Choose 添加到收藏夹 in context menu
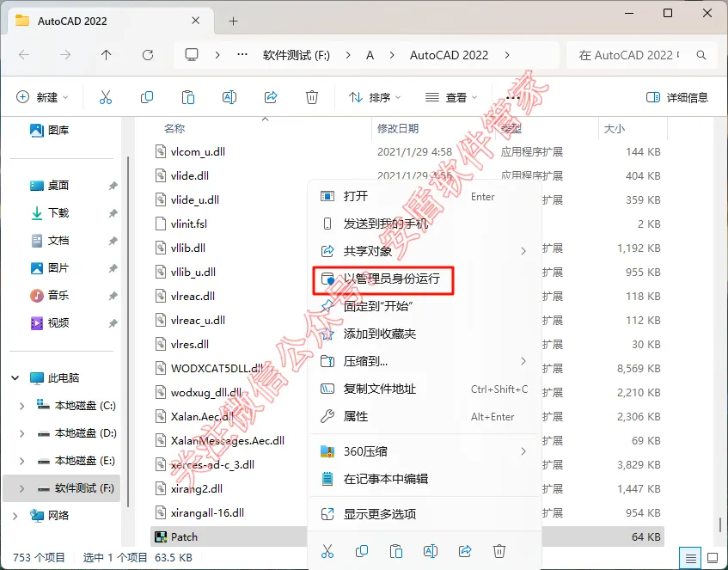The width and height of the screenshot is (728, 570). [425, 334]
